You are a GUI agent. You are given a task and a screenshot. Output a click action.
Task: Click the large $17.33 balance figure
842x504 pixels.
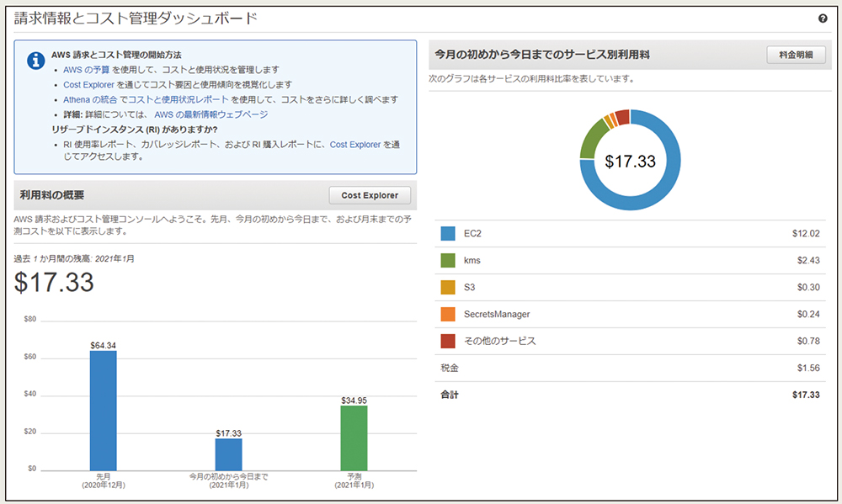tap(54, 283)
